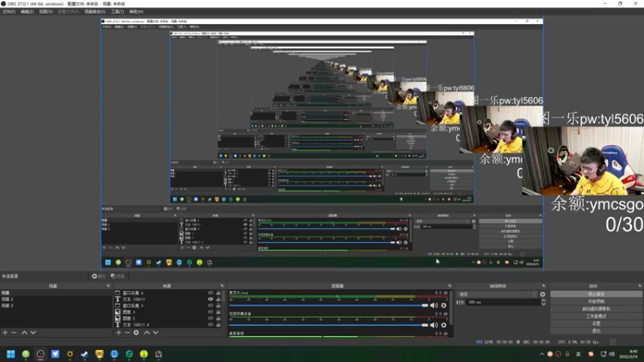Select the 图像 2 source row
644x362 pixels.
coord(168,318)
